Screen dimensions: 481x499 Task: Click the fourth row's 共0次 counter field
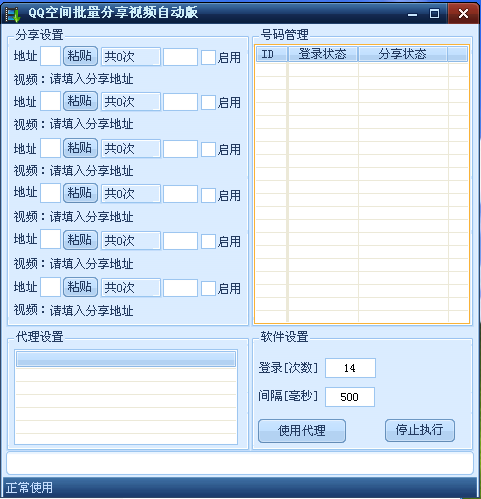pos(131,194)
